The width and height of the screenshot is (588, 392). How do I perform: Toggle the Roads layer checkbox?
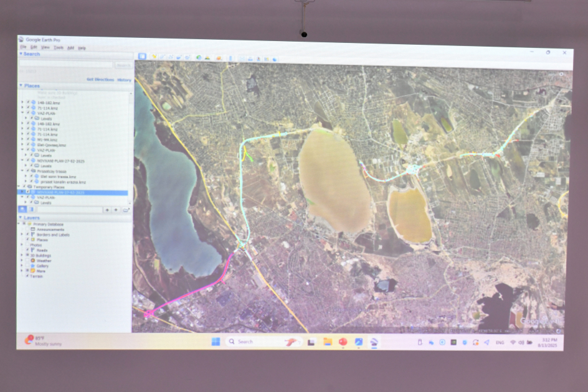(x=28, y=250)
